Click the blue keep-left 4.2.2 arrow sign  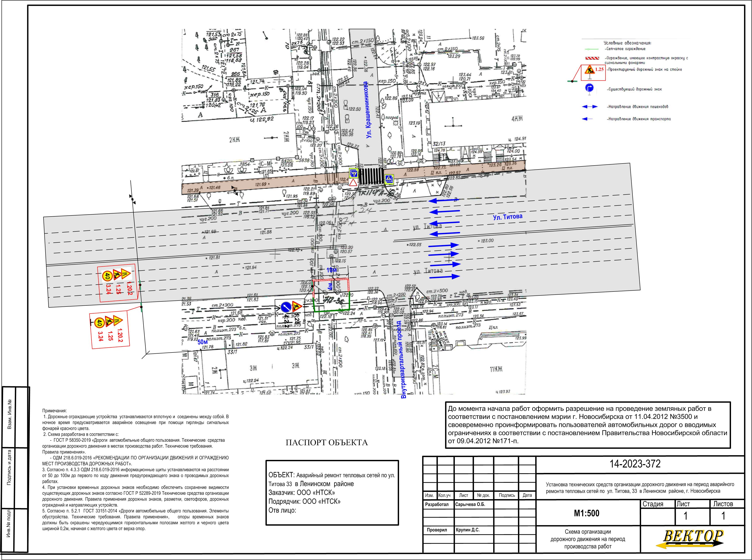tap(286, 307)
